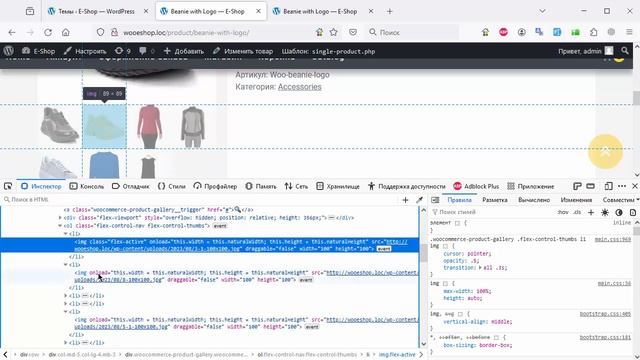Open main.css:969 stylesheet source link

pyautogui.click(x=612, y=240)
